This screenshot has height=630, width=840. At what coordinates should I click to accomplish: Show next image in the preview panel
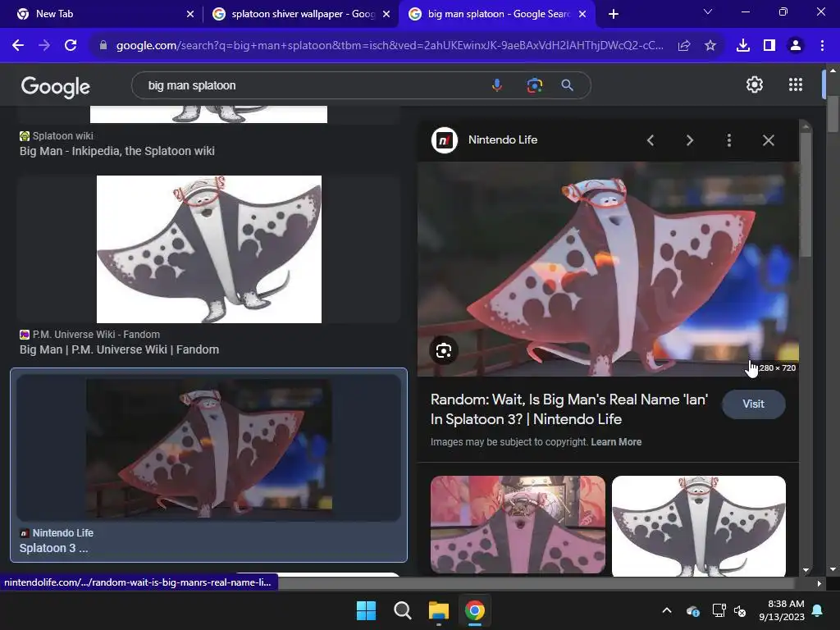pyautogui.click(x=689, y=140)
